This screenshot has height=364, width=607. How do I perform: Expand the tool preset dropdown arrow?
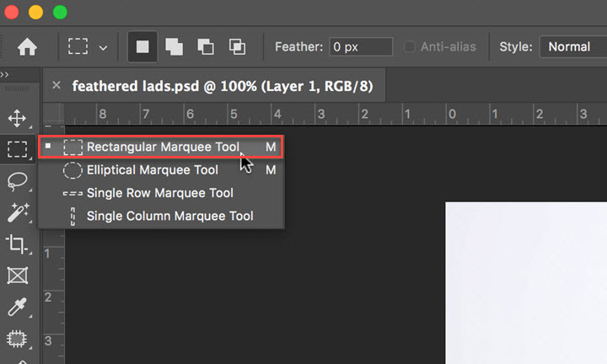[x=103, y=48]
